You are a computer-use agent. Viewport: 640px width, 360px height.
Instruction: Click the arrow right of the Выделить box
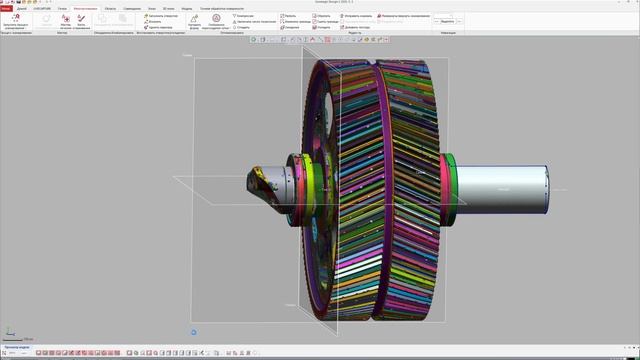tap(460, 21)
